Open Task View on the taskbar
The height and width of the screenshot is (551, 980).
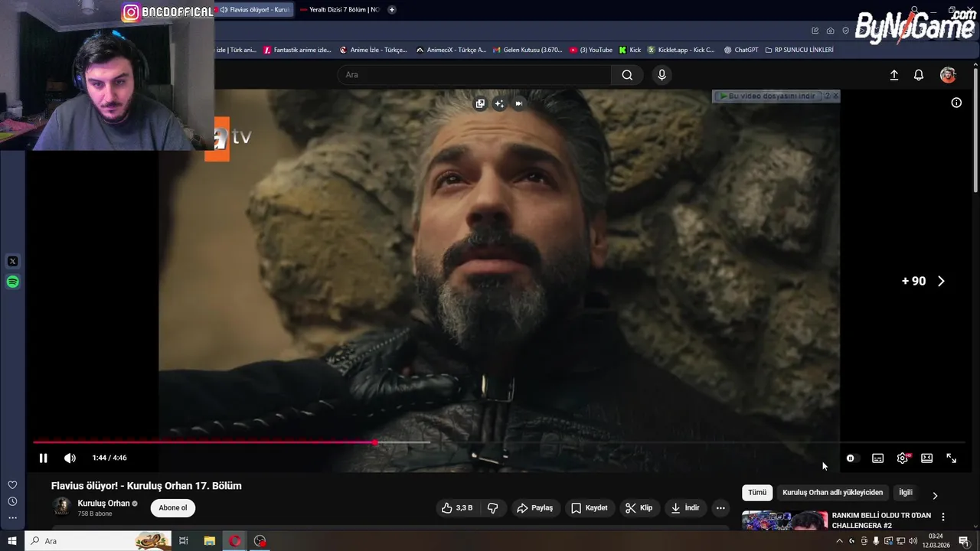[184, 541]
